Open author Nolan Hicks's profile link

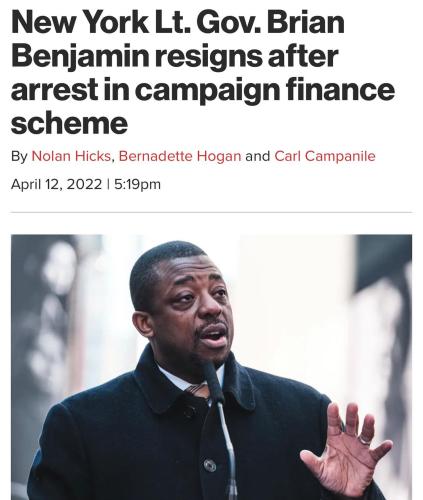click(x=71, y=156)
